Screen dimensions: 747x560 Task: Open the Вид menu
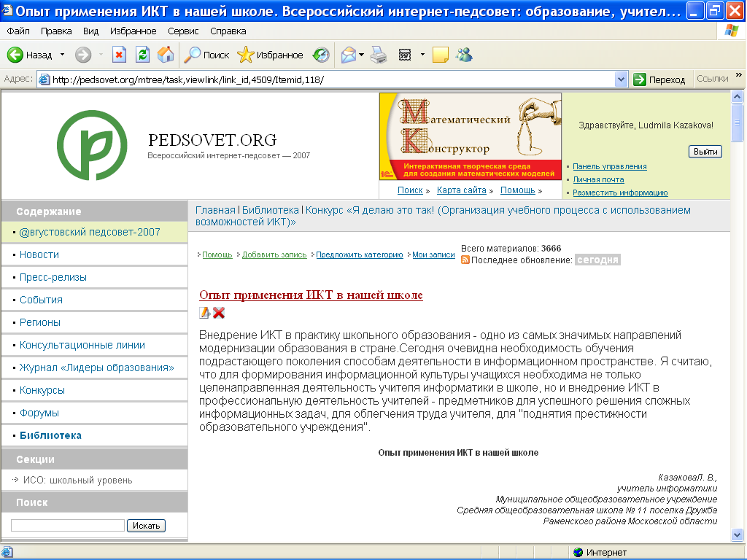coord(90,31)
